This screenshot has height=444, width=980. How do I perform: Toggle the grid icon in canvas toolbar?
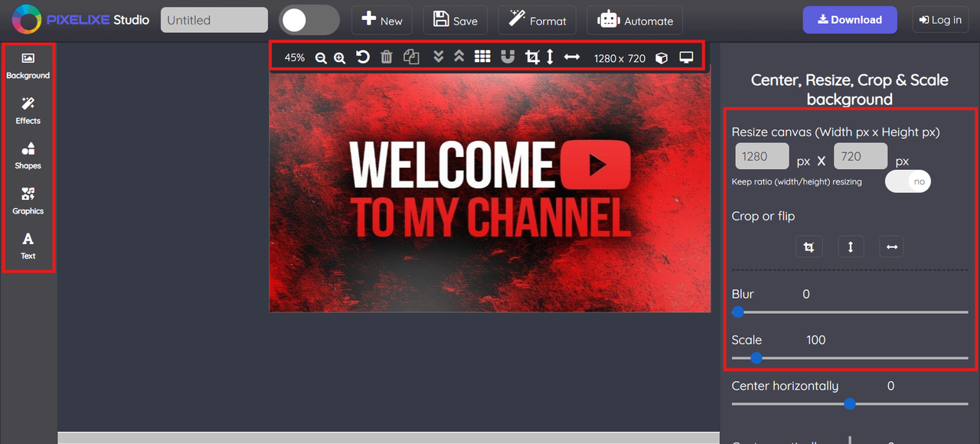(x=482, y=57)
